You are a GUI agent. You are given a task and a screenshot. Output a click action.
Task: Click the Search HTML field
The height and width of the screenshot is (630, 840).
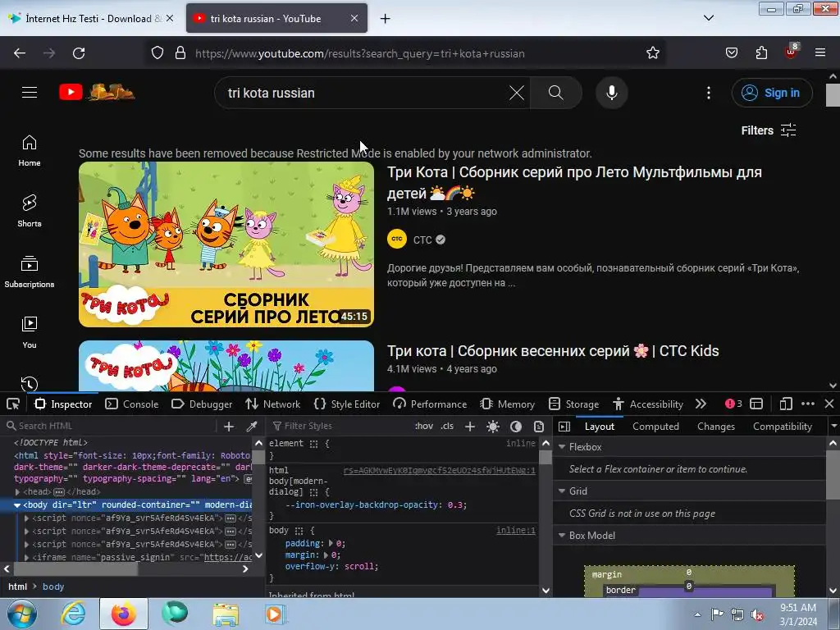(x=110, y=426)
